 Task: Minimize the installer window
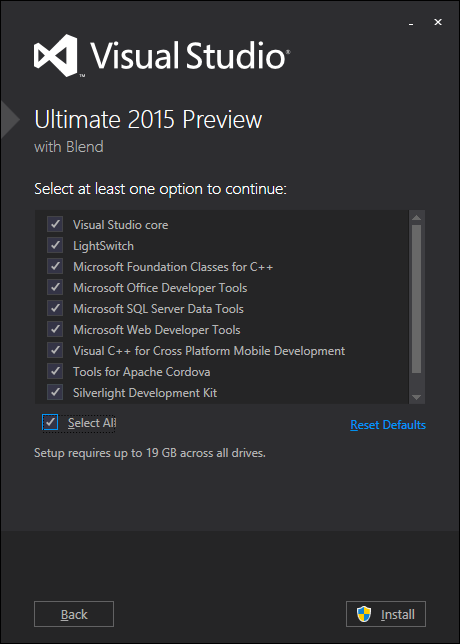click(x=411, y=23)
